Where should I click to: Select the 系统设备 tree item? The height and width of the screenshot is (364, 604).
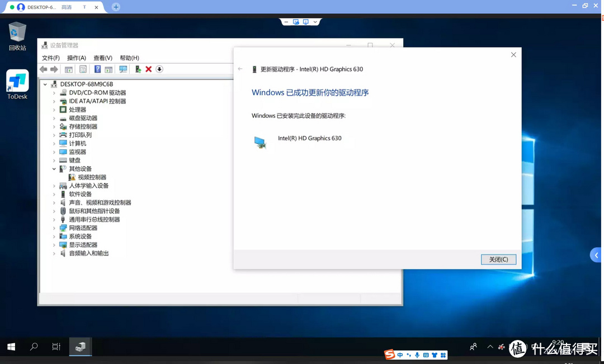click(81, 237)
